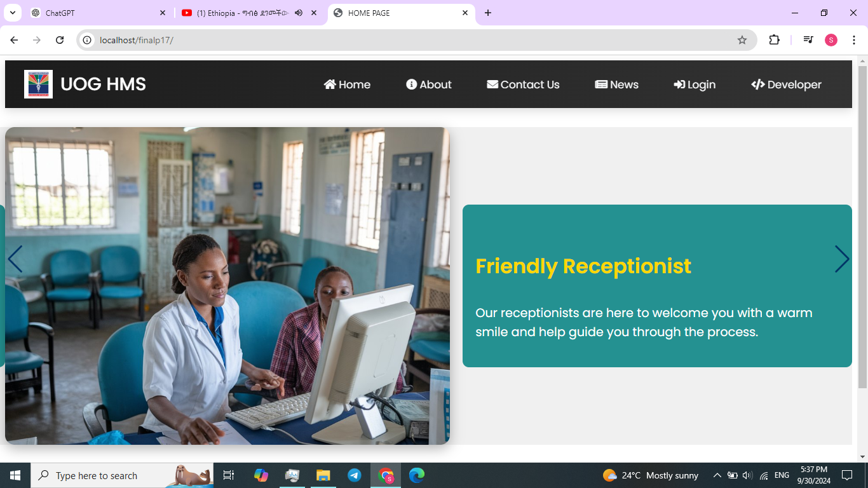Open the browser Extensions menu
Image resolution: width=868 pixels, height=488 pixels.
[x=774, y=40]
